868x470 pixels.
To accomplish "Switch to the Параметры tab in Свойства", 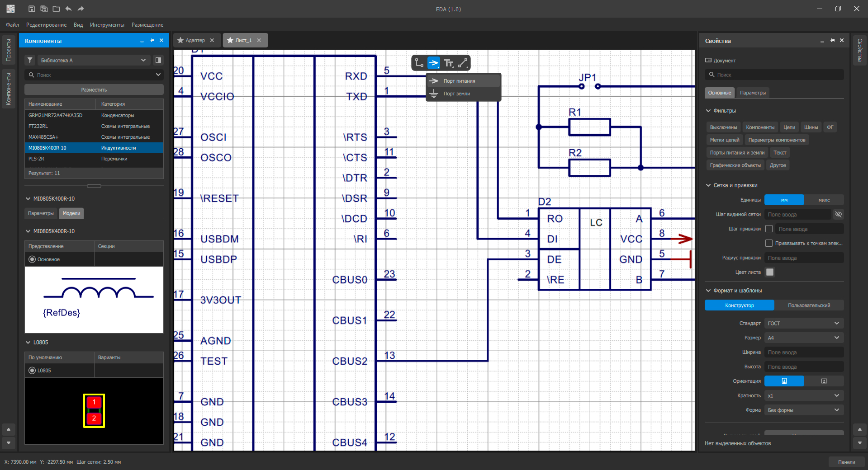I will [x=753, y=93].
